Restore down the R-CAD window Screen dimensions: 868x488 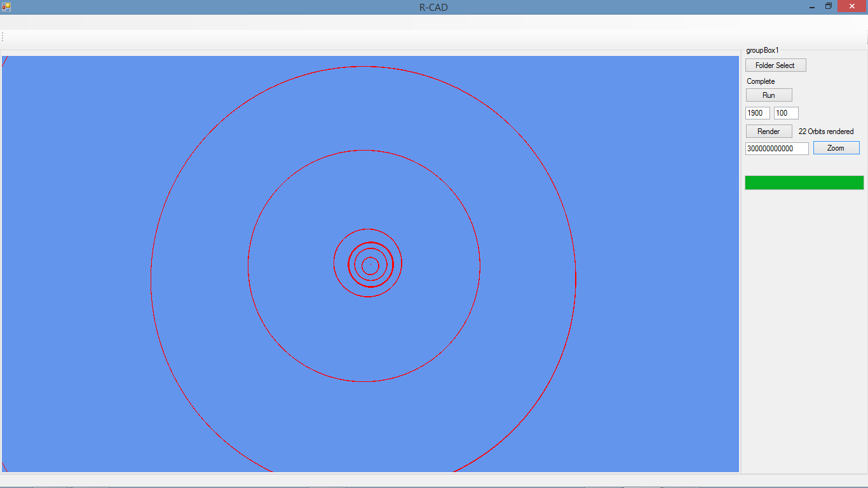(829, 6)
